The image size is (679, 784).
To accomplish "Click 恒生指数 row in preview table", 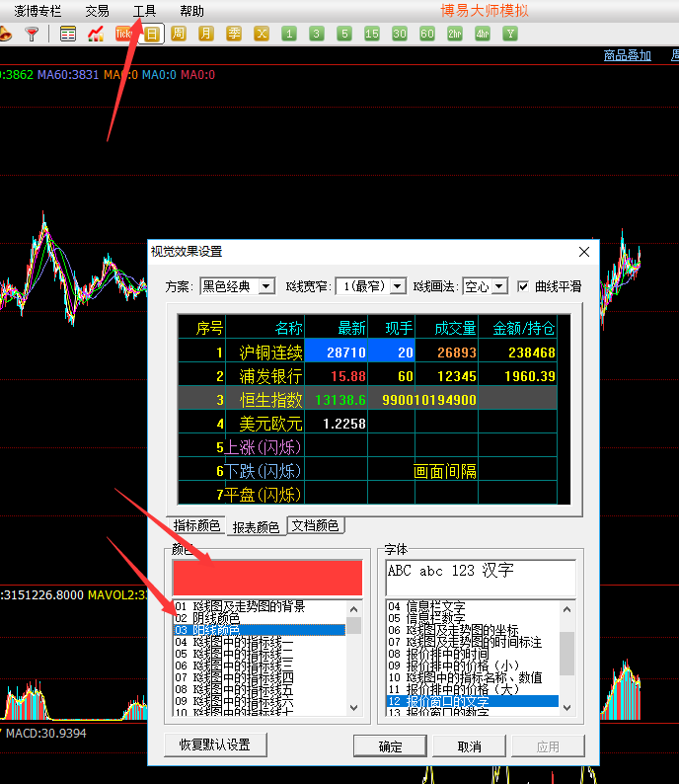I will 367,400.
